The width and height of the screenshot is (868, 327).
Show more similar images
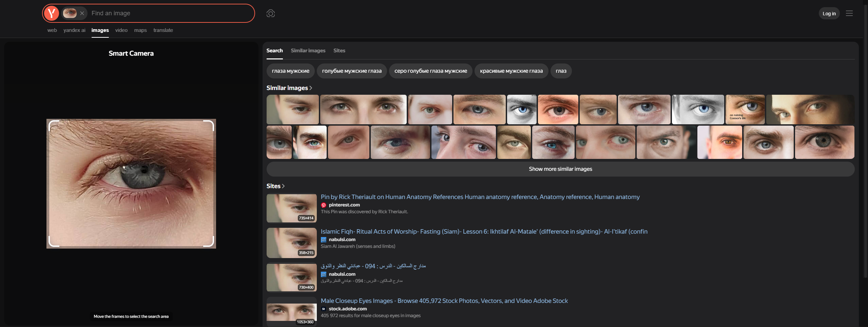pos(560,169)
